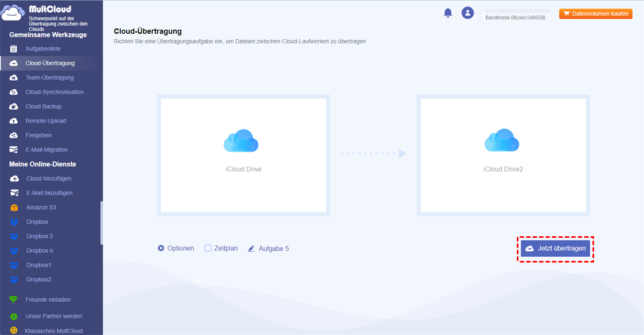
Task: Choose destination box iCloud Drive2
Action: coord(503,156)
